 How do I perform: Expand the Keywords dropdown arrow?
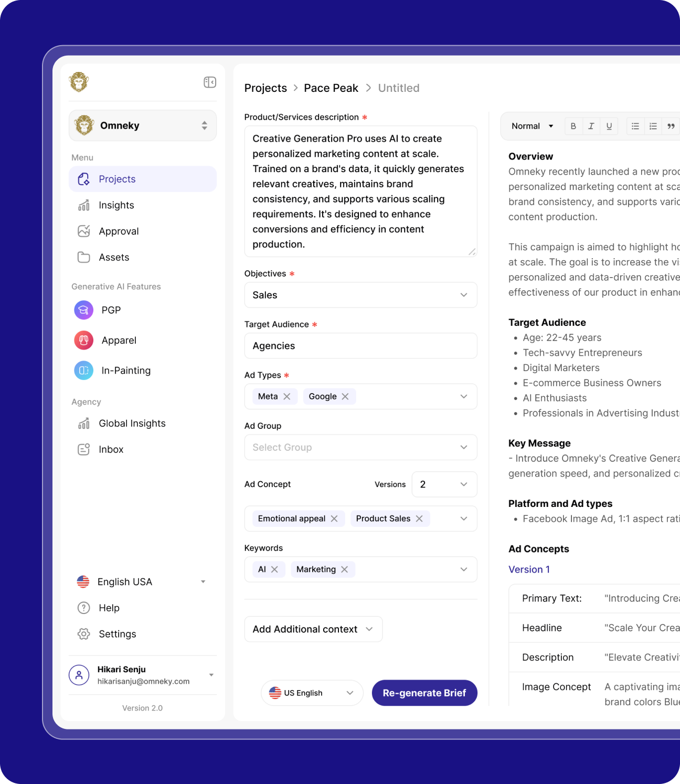(x=464, y=569)
